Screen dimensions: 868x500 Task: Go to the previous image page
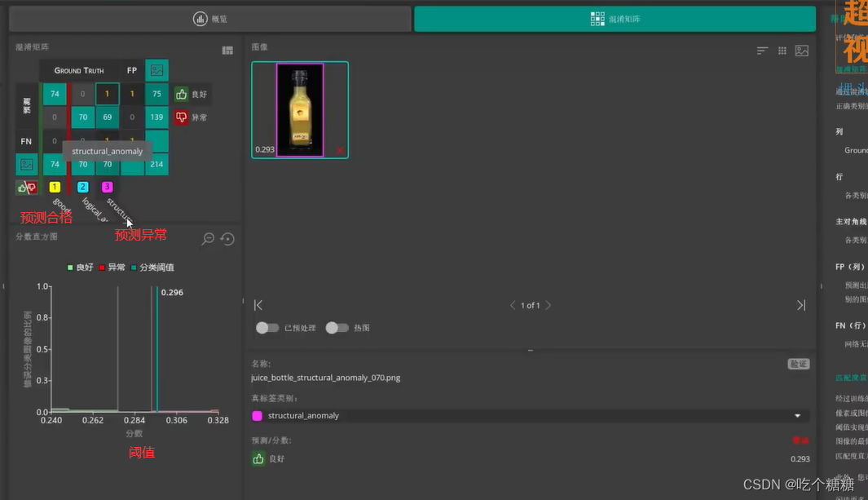pyautogui.click(x=513, y=305)
